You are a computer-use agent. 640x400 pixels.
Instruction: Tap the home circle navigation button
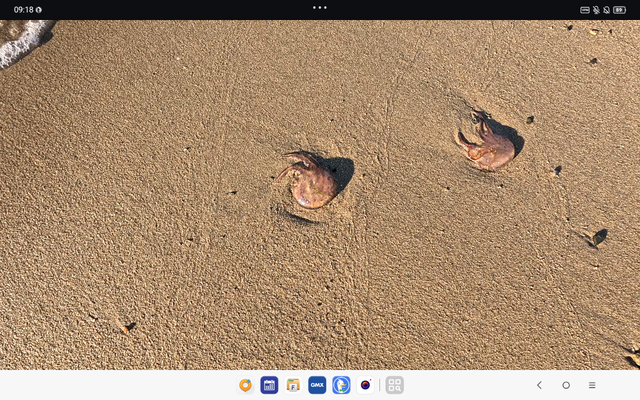566,385
